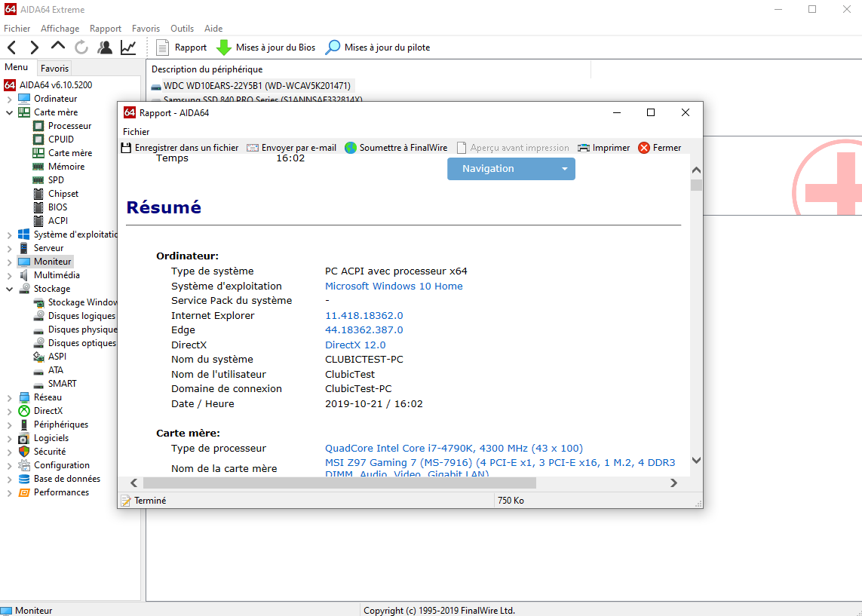The width and height of the screenshot is (862, 616).
Task: Click Imprimer in the report window
Action: pyautogui.click(x=603, y=148)
